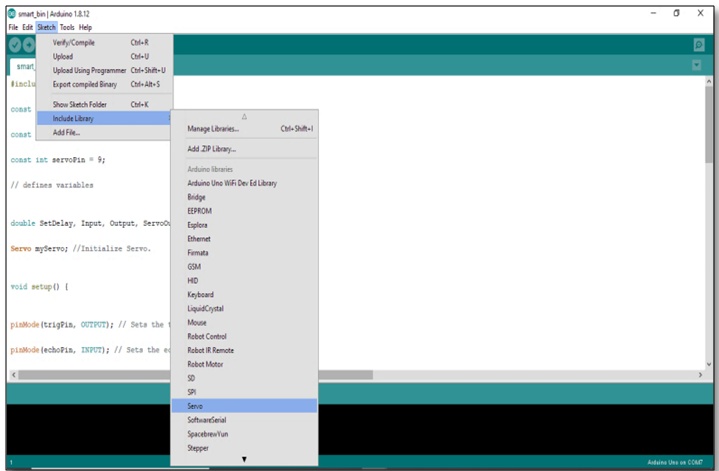Open the Tools menu

click(x=67, y=27)
